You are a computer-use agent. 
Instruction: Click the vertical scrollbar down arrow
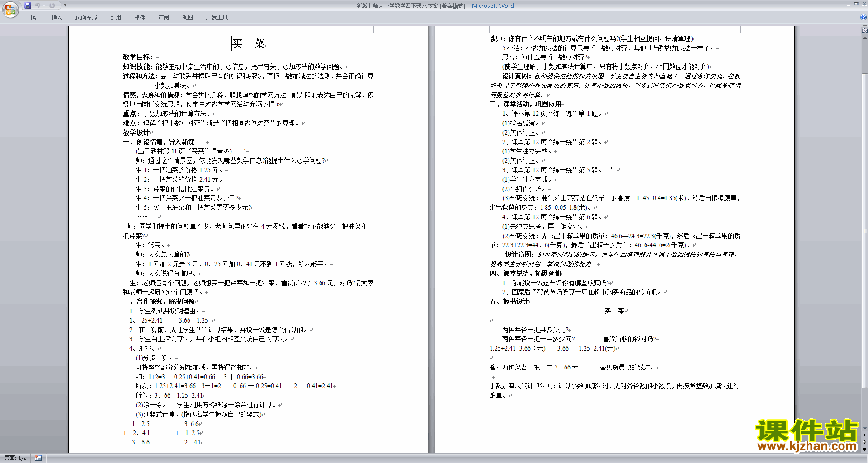[x=865, y=428]
